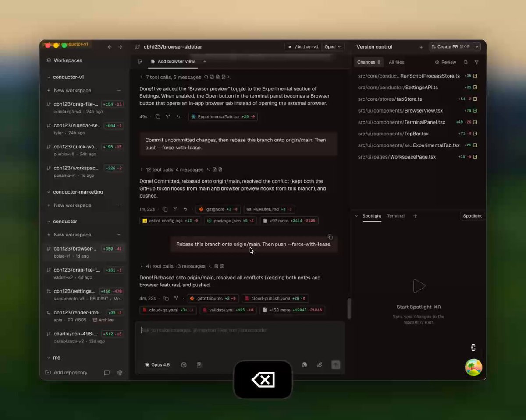Viewport: 526px width, 420px height.
Task: Expand the 'me' repository group
Action: [x=49, y=358]
